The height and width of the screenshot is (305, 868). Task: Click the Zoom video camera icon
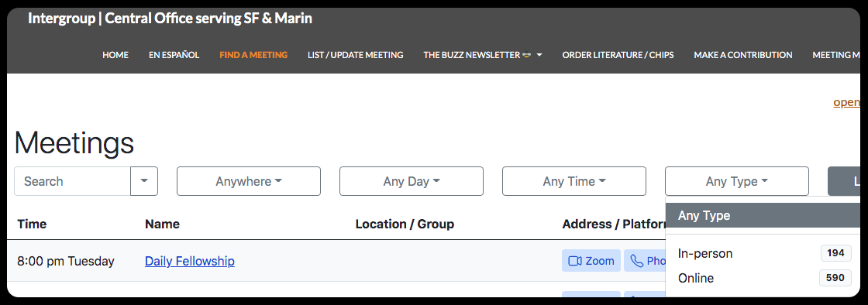tap(575, 261)
